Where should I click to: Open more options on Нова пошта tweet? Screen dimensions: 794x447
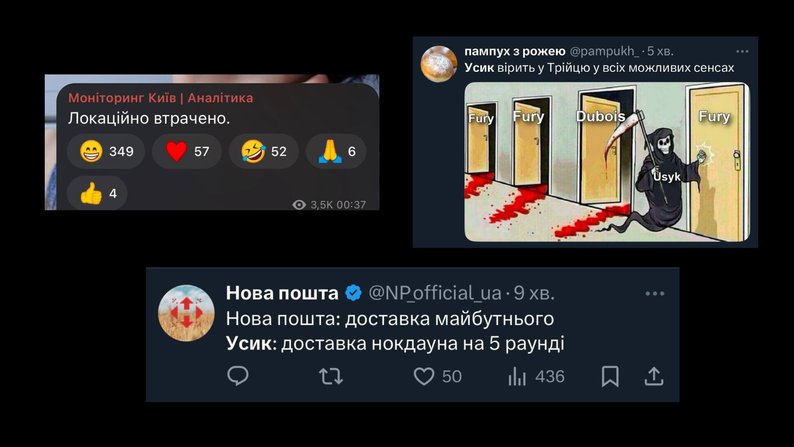[x=655, y=294]
